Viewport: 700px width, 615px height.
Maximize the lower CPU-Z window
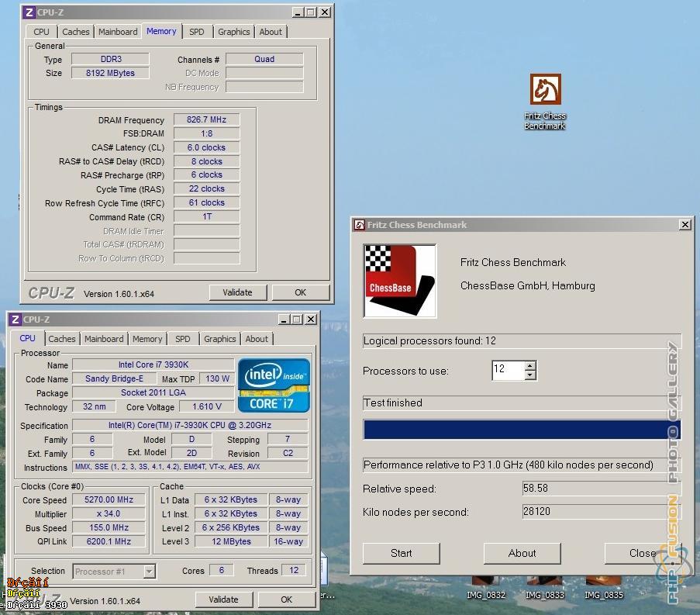[298, 320]
